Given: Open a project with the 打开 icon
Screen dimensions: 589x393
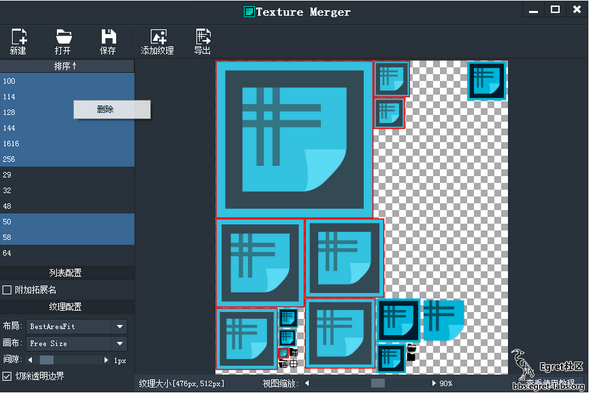Looking at the screenshot, I should pos(63,41).
